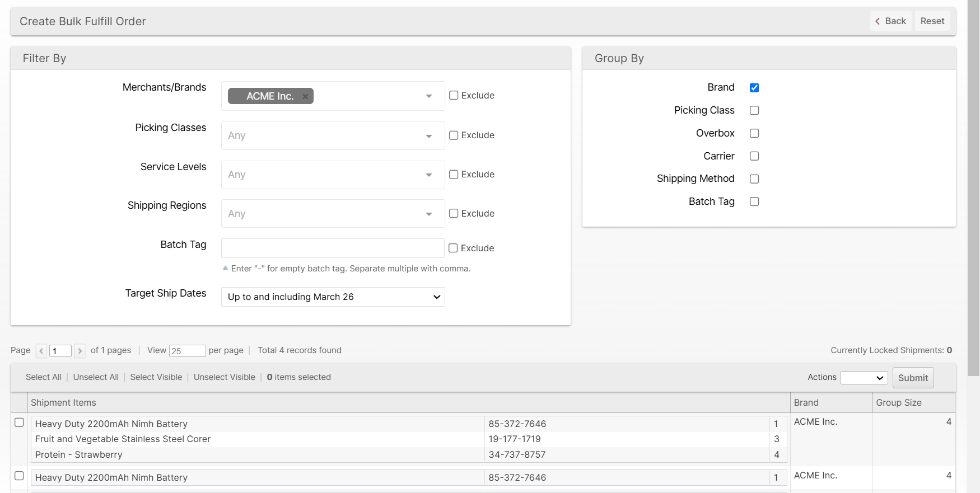Enable grouping by Shipping Method
980x493 pixels.
coord(754,179)
